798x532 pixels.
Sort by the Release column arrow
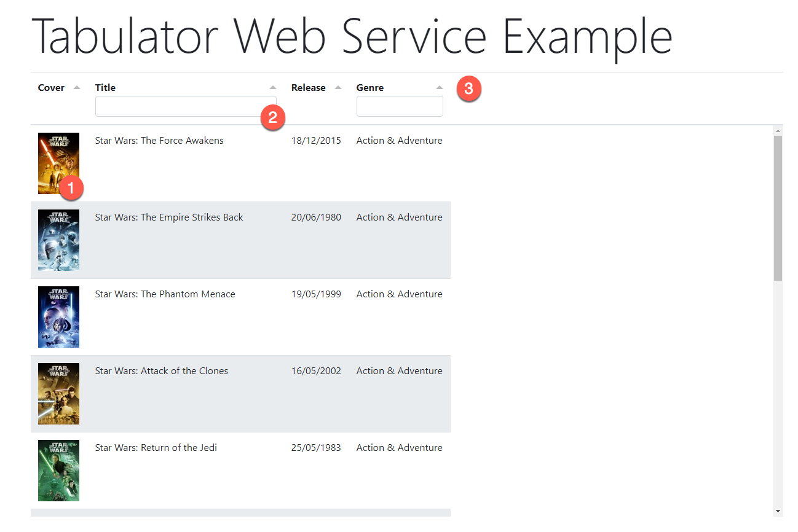pyautogui.click(x=338, y=88)
